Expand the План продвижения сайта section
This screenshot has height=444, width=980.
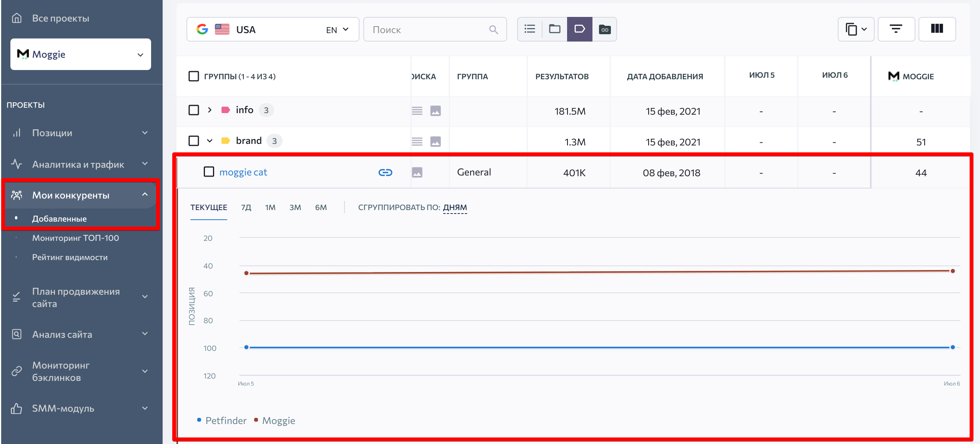click(x=145, y=297)
